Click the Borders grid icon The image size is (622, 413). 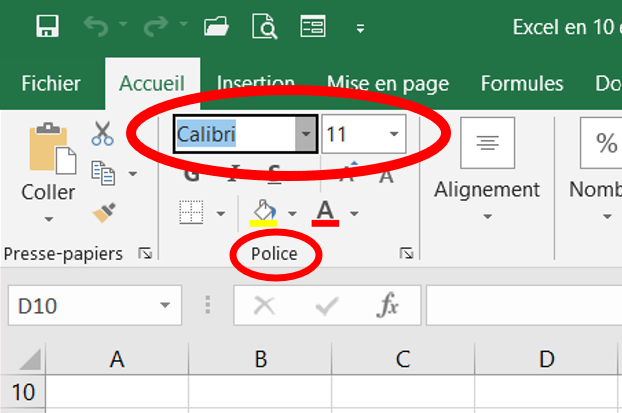(191, 212)
